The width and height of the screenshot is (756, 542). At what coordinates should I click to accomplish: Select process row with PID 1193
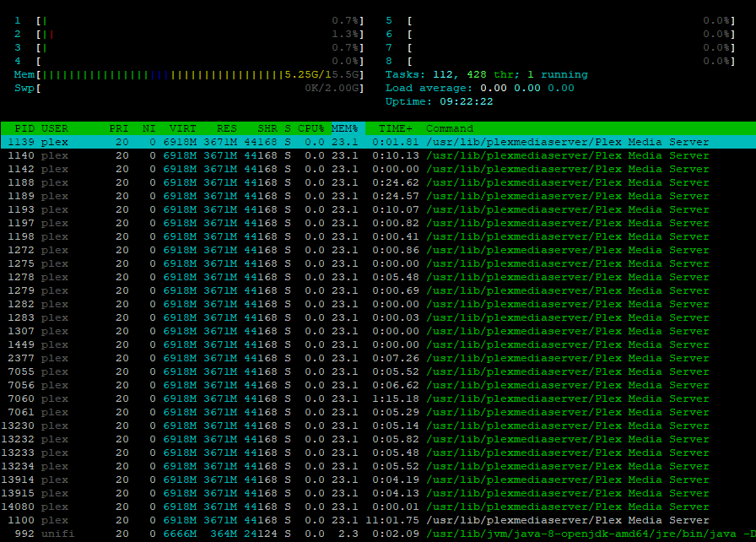[x=378, y=209]
